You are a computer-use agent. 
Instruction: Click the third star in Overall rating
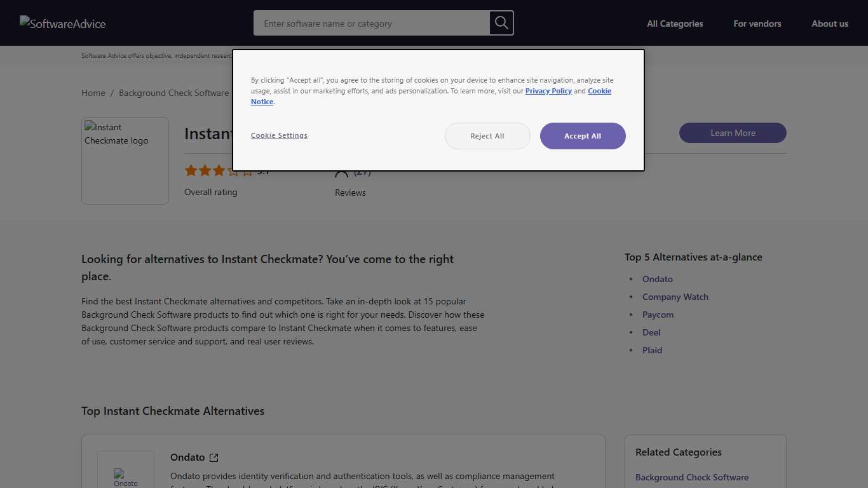219,170
